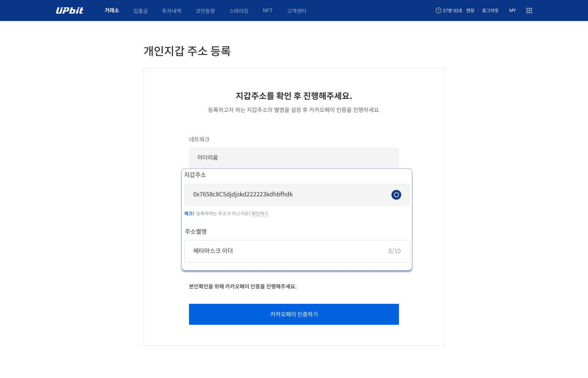The height and width of the screenshot is (378, 588).
Task: Click the 27분 03초 session time text
Action: point(453,10)
